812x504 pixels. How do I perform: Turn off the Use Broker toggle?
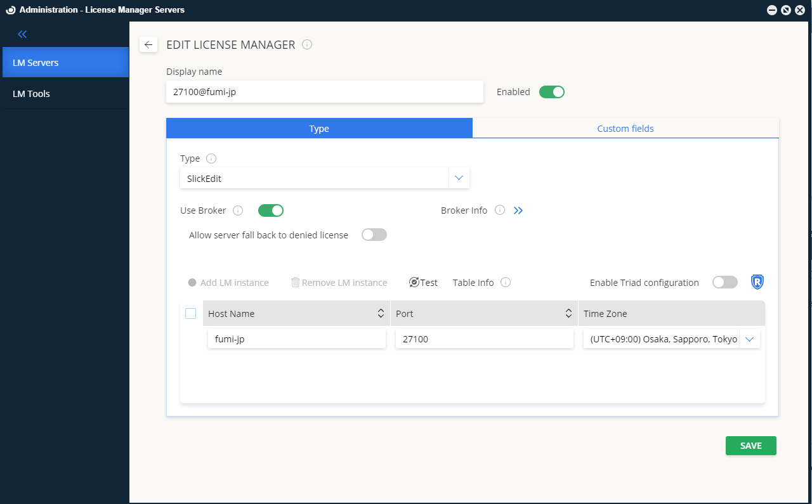270,210
